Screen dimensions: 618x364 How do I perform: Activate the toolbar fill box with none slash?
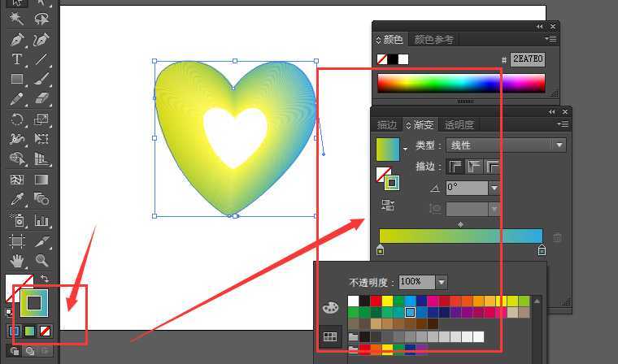tap(12, 283)
